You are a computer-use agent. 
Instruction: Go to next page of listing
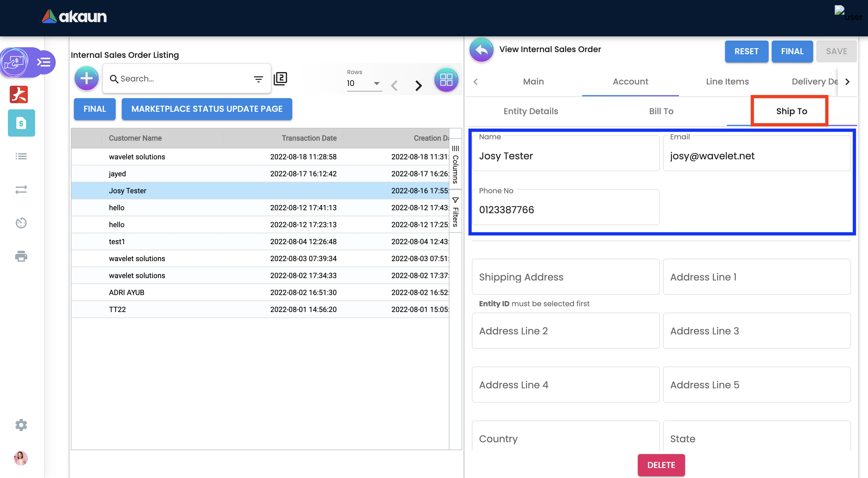[x=418, y=85]
